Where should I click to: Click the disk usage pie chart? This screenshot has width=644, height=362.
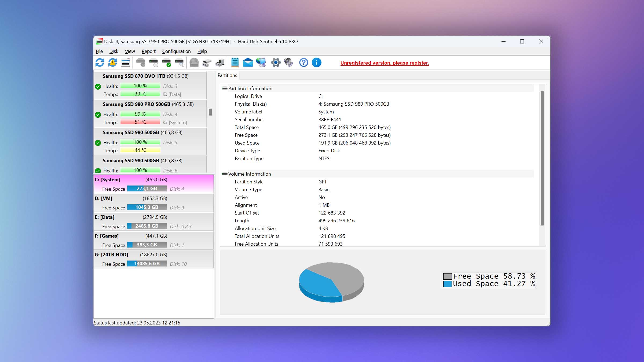pos(331,282)
